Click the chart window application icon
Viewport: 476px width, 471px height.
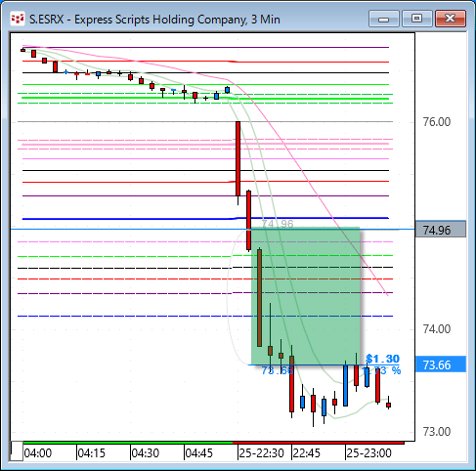[x=18, y=19]
